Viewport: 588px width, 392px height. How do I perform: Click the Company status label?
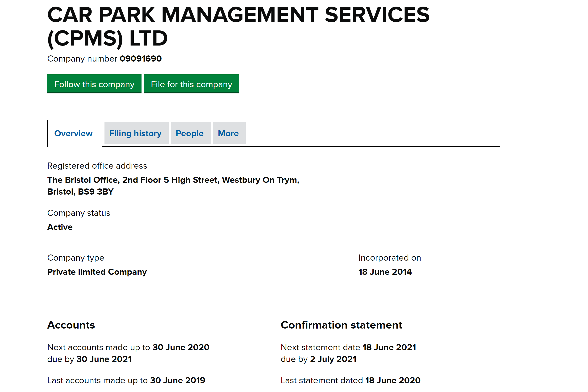coord(79,213)
